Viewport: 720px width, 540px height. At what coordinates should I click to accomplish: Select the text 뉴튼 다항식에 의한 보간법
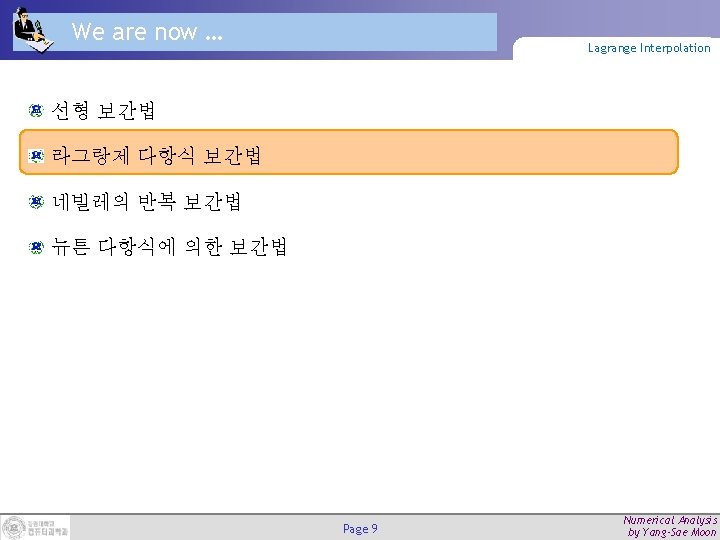[169, 247]
